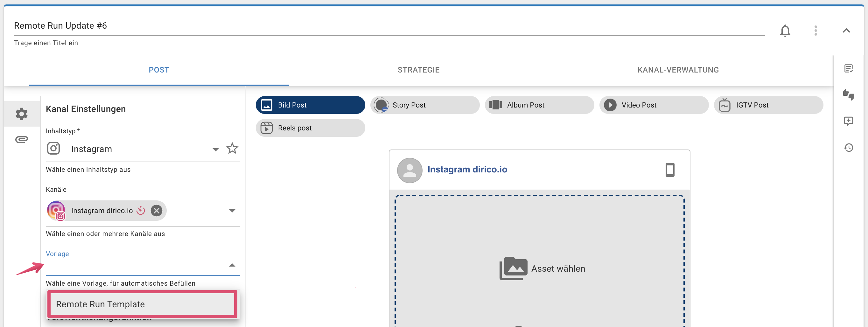Image resolution: width=868 pixels, height=327 pixels.
Task: Expand the Kanäle channel selector
Action: [x=232, y=211]
